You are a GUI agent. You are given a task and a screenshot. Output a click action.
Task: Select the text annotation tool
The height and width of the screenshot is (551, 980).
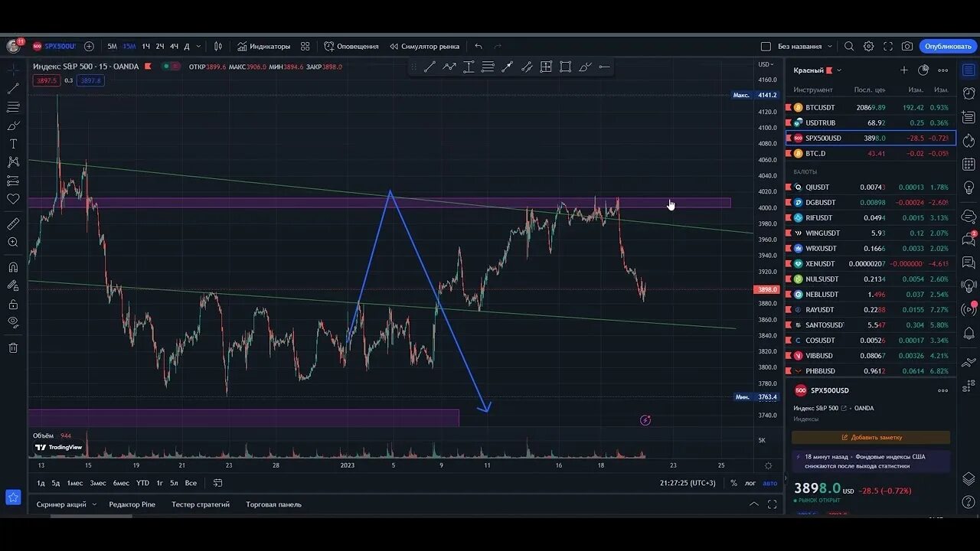(13, 144)
